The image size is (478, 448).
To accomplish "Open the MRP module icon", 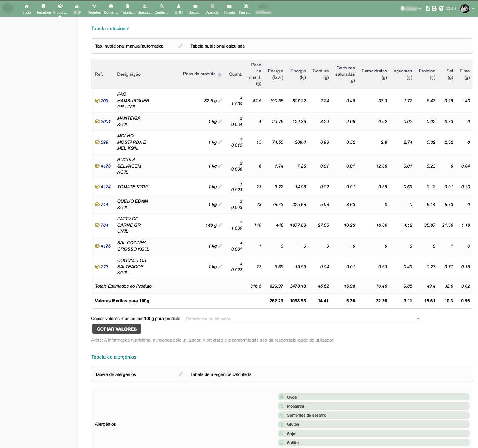I will [x=77, y=9].
